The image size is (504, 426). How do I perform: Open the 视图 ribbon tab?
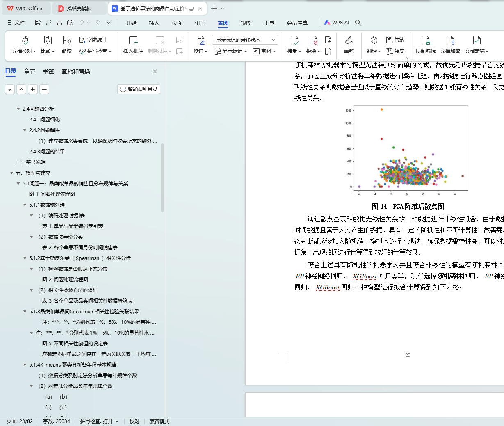point(246,23)
